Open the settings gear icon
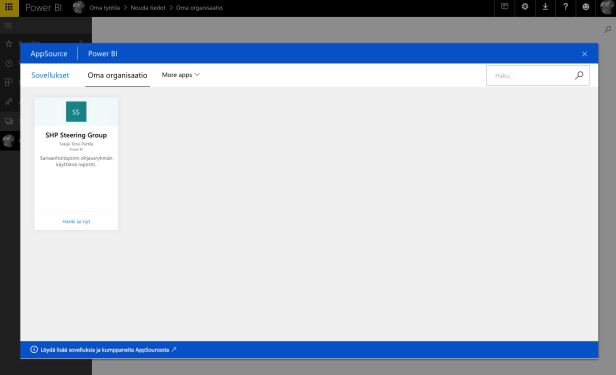Image resolution: width=616 pixels, height=375 pixels. 525,7
